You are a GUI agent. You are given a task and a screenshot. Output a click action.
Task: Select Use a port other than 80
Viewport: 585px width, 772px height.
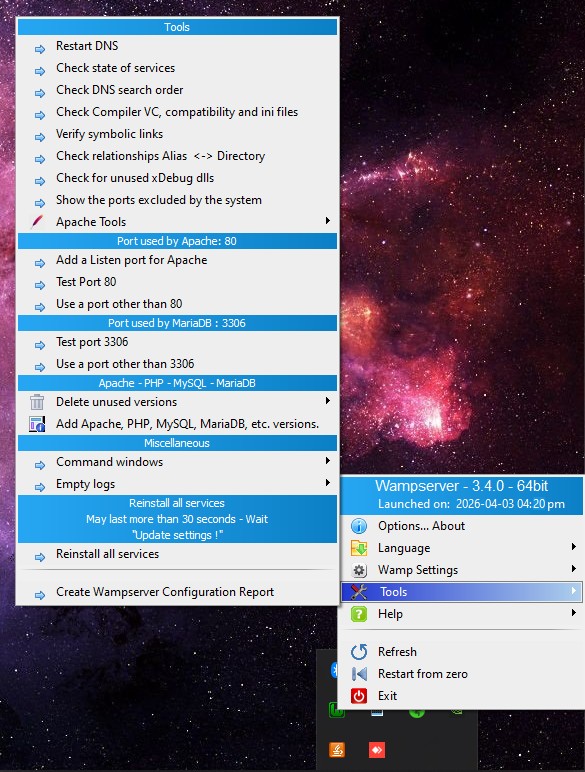(x=177, y=304)
